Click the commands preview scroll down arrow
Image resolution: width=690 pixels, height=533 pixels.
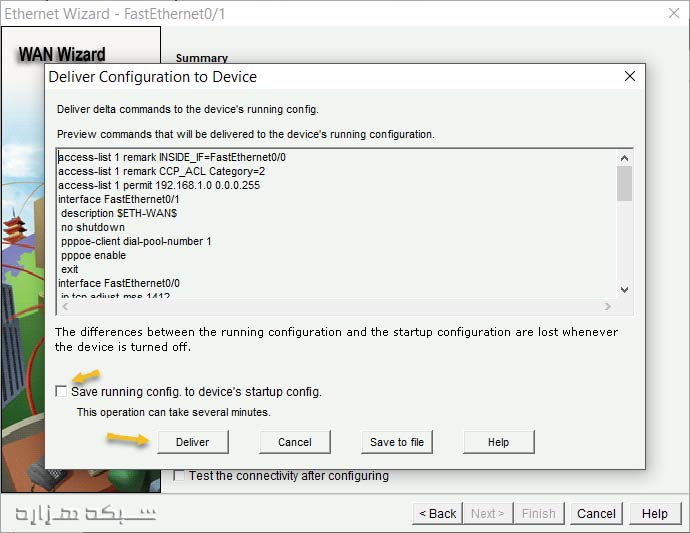pos(624,290)
